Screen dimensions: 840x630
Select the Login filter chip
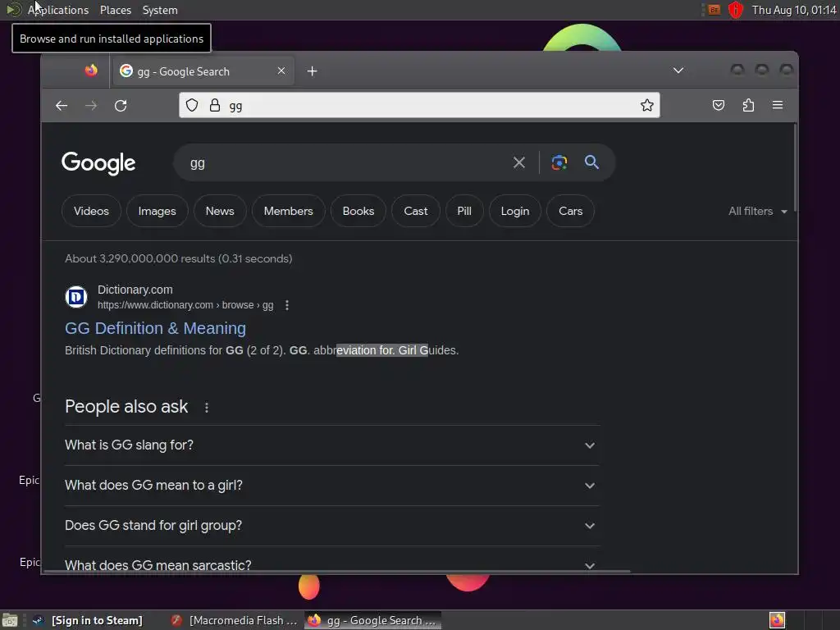[x=515, y=211]
